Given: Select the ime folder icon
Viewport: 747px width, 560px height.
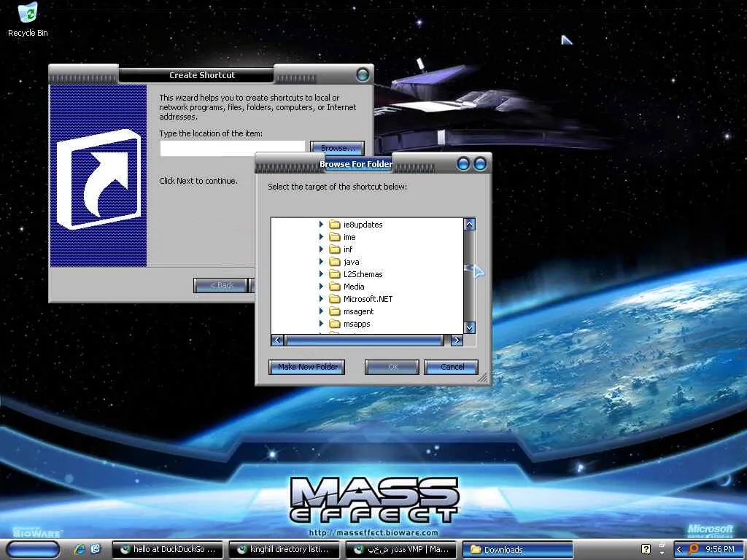Looking at the screenshot, I should [335, 237].
